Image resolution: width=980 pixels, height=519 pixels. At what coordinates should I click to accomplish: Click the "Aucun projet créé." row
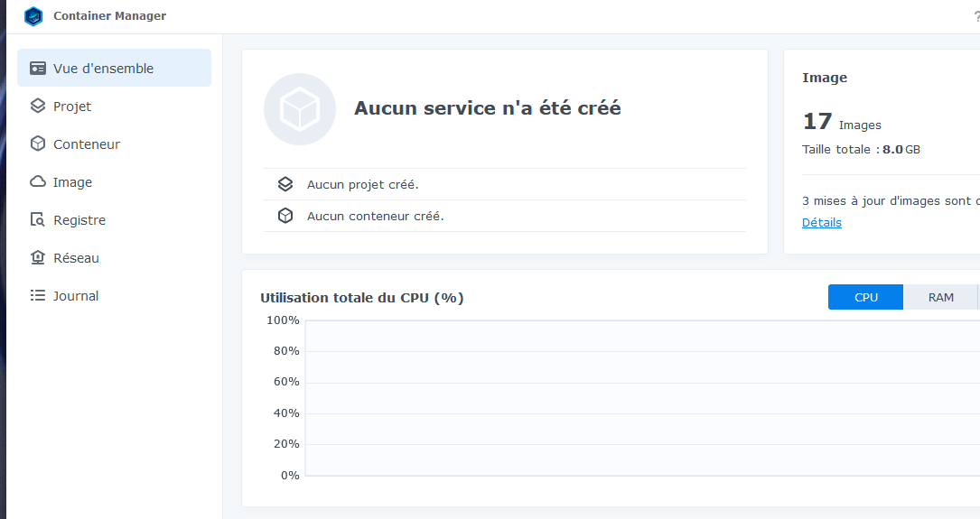362,184
